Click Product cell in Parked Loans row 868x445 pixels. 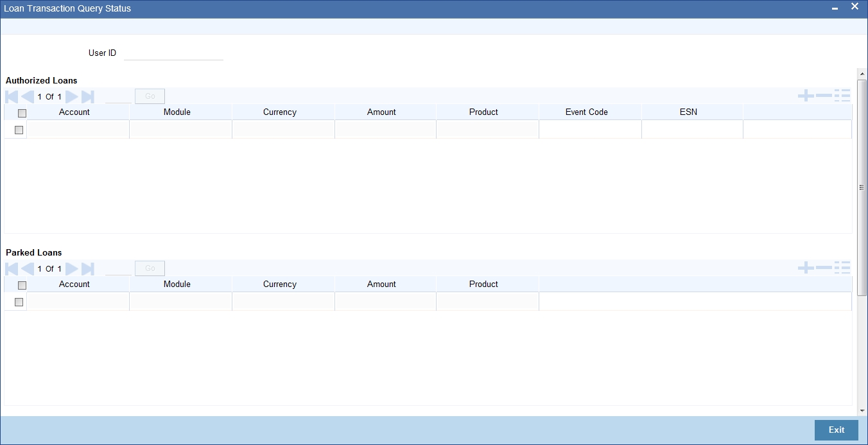[x=487, y=301]
